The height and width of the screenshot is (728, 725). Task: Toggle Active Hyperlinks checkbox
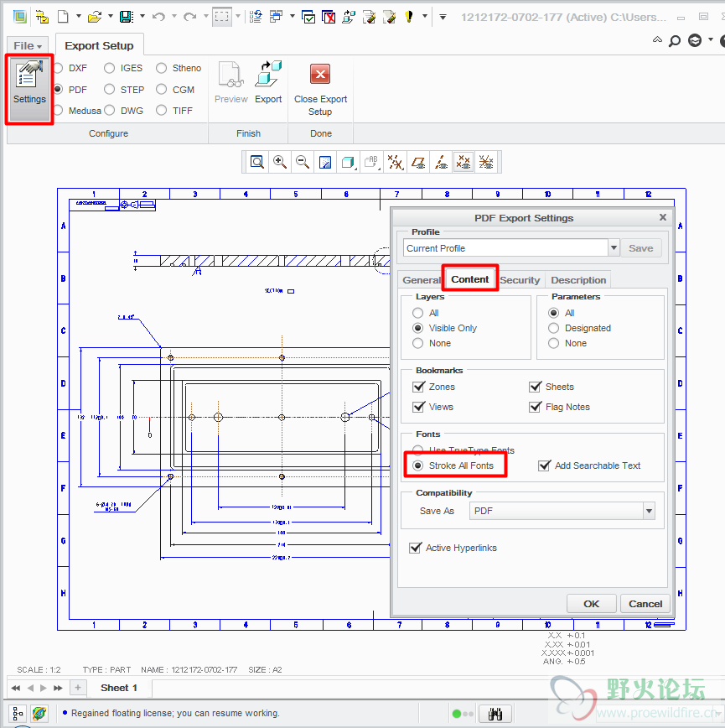pos(415,548)
